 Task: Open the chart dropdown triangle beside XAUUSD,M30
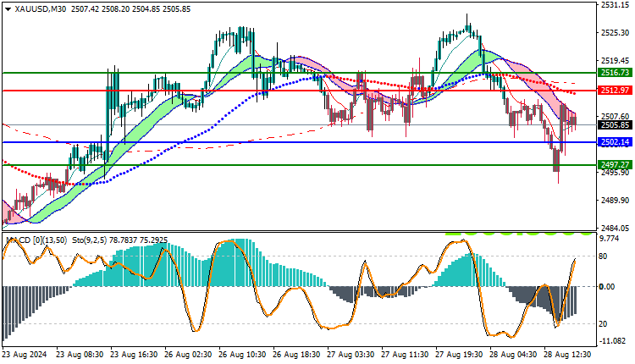[8, 9]
